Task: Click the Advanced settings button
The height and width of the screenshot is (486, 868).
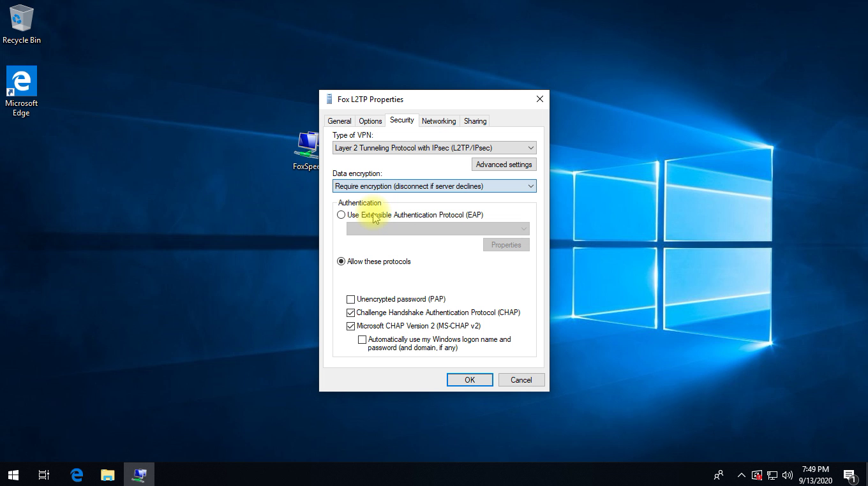Action: pos(504,165)
